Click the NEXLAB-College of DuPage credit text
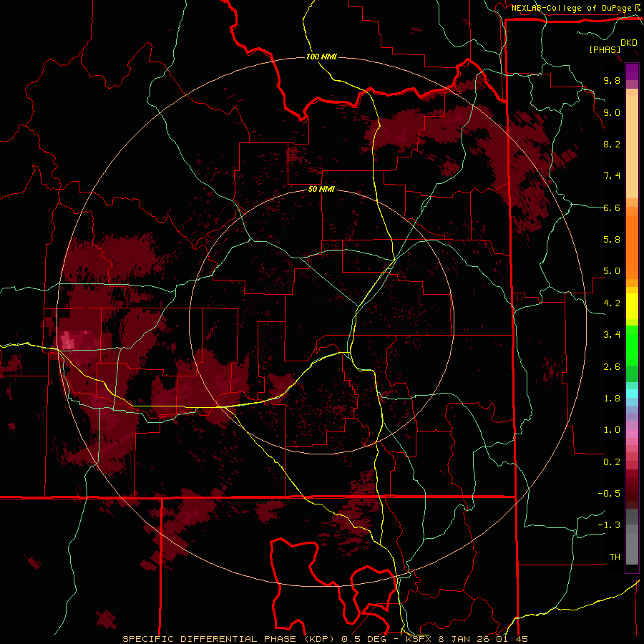The image size is (644, 644). click(572, 8)
